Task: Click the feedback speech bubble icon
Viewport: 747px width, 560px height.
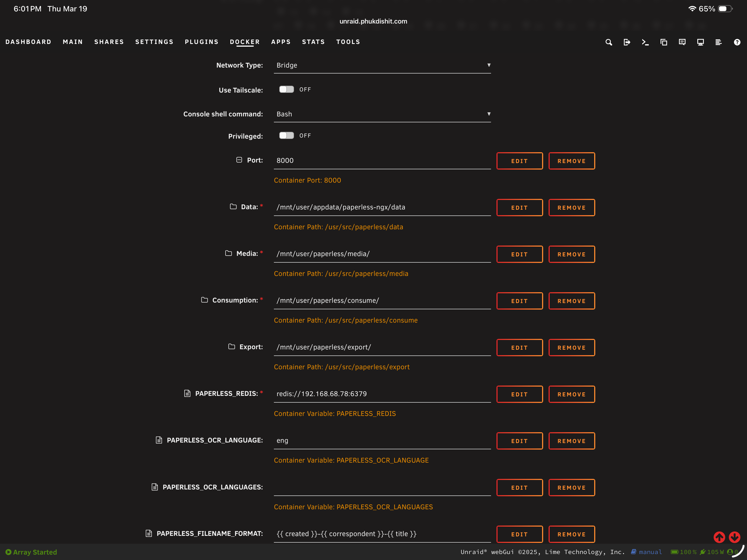Action: (682, 42)
